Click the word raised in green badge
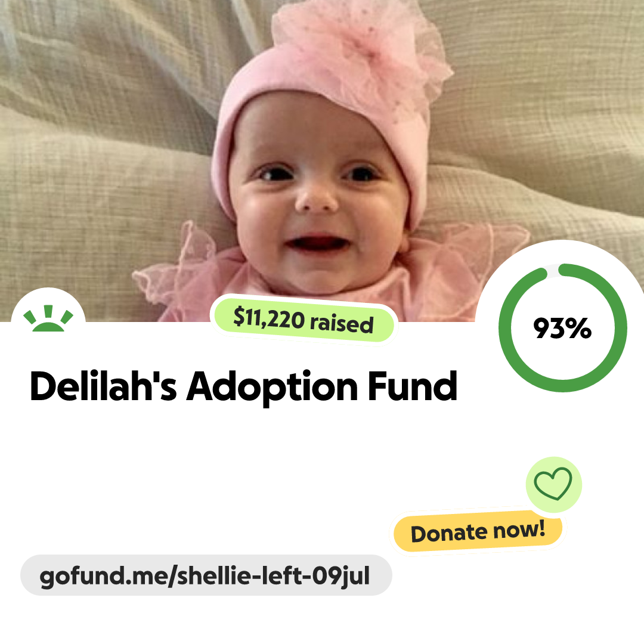 click(342, 323)
